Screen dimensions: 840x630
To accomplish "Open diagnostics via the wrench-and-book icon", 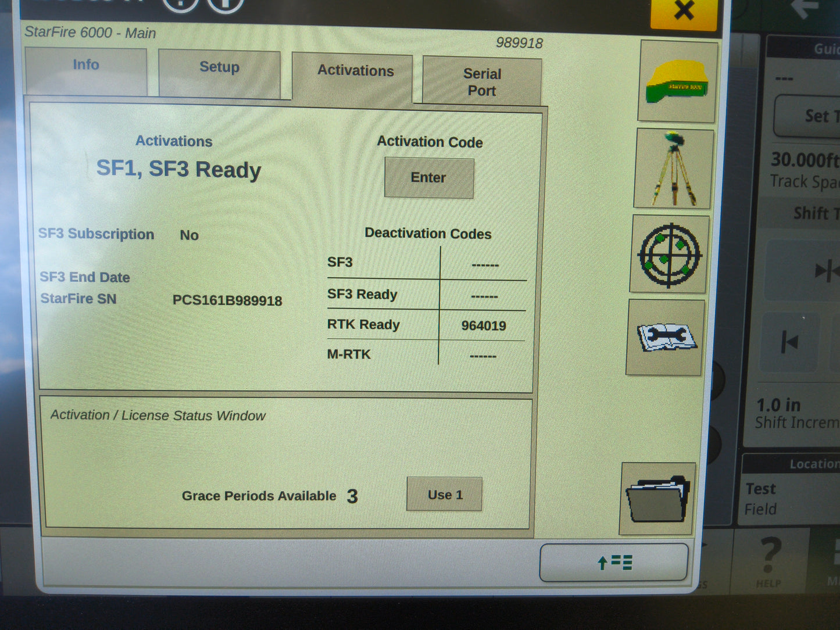I will click(666, 338).
